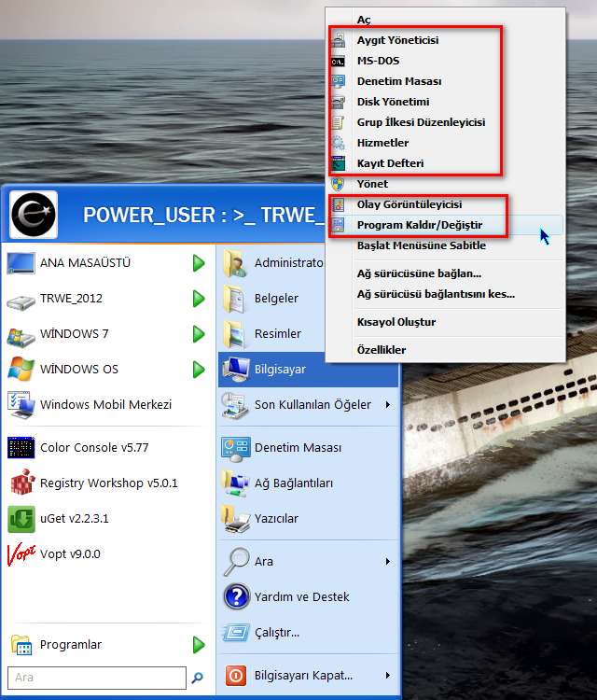Click the Yardım ve Destek question icon

tap(237, 596)
